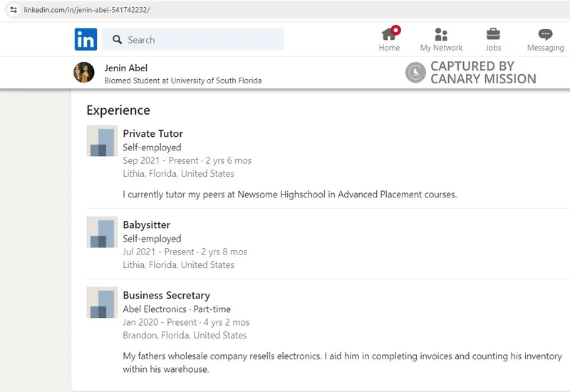Click 'Jul 2021 - Present · 2 yrs 8 mos'
Screen dimensions: 570x392
point(185,252)
